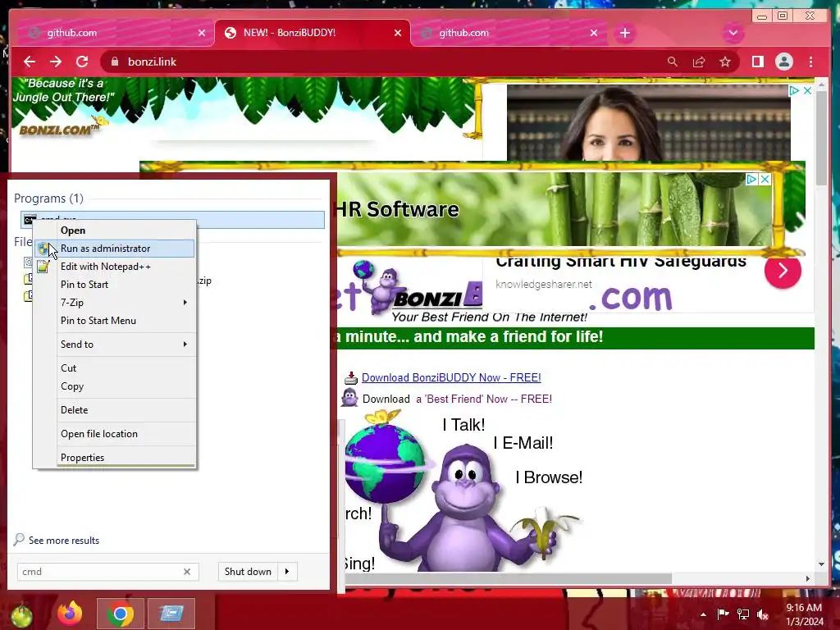Image resolution: width=840 pixels, height=630 pixels.
Task: Show hidden system tray icons
Action: (x=703, y=614)
